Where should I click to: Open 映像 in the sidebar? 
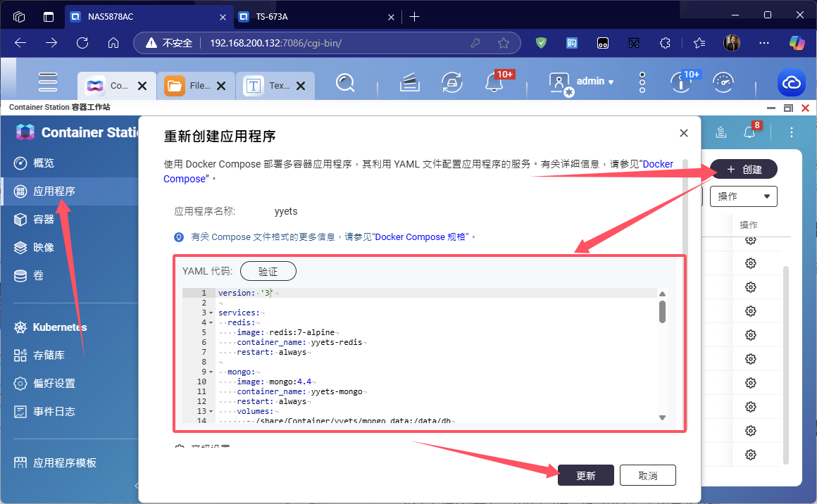click(44, 248)
